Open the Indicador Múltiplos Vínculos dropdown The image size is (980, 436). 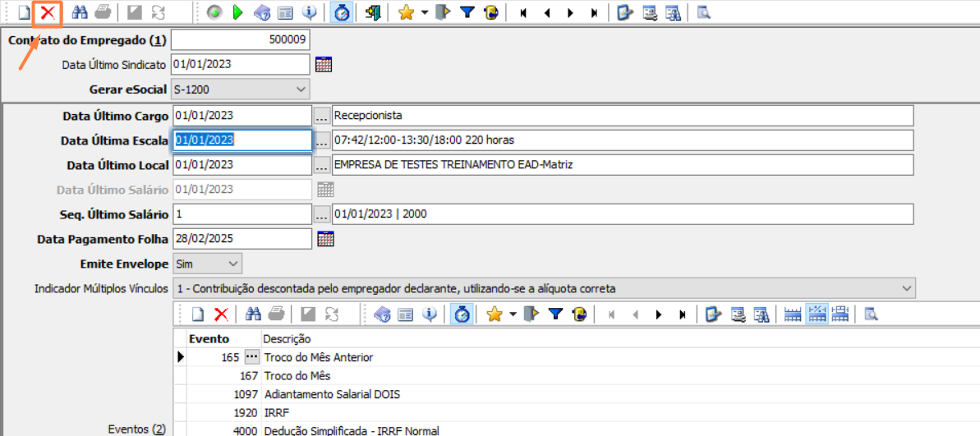(906, 289)
